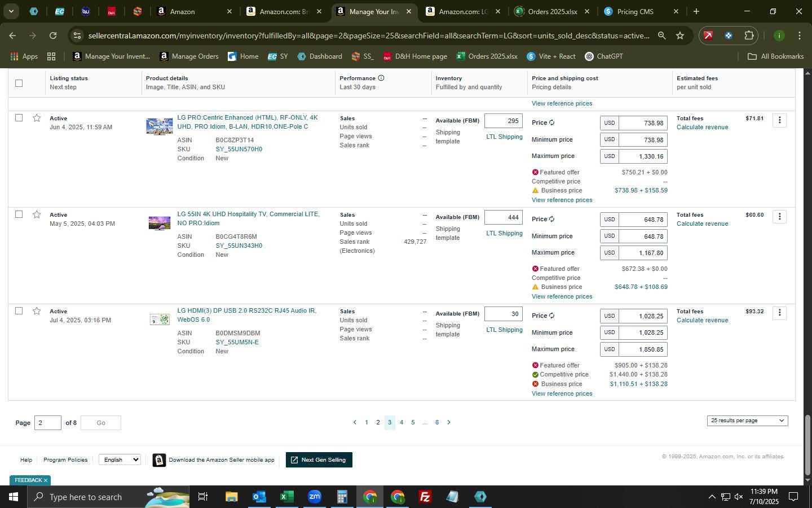This screenshot has width=812, height=508.
Task: Switch to the Orders 2025.xlsx tab
Action: pyautogui.click(x=553, y=11)
